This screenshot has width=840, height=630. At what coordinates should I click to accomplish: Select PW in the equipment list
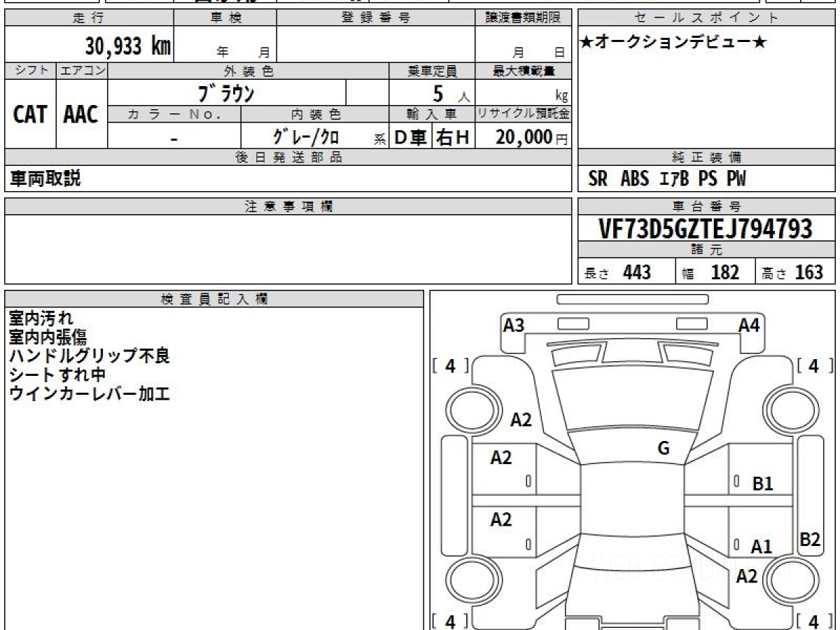click(736, 179)
